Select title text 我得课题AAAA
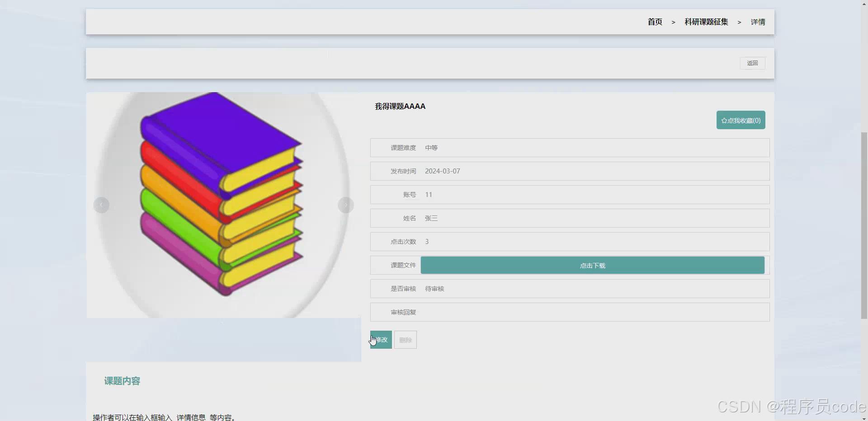Image resolution: width=868 pixels, height=421 pixels. click(400, 106)
